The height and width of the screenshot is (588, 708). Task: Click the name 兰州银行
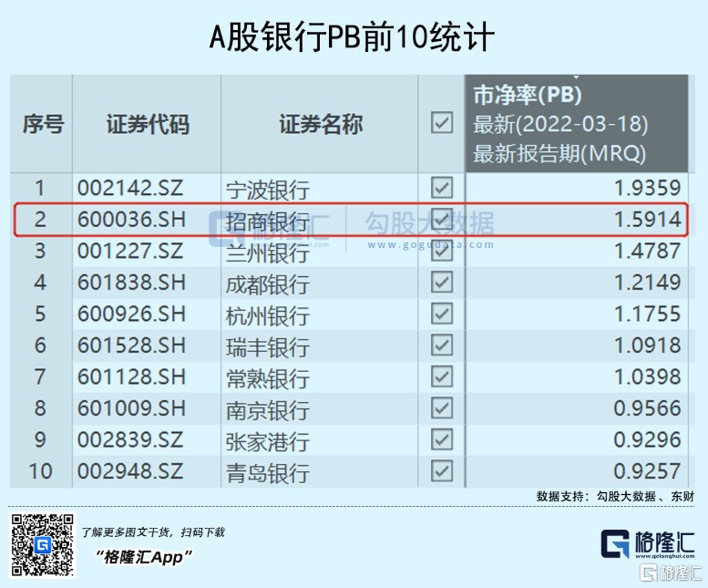click(x=267, y=253)
